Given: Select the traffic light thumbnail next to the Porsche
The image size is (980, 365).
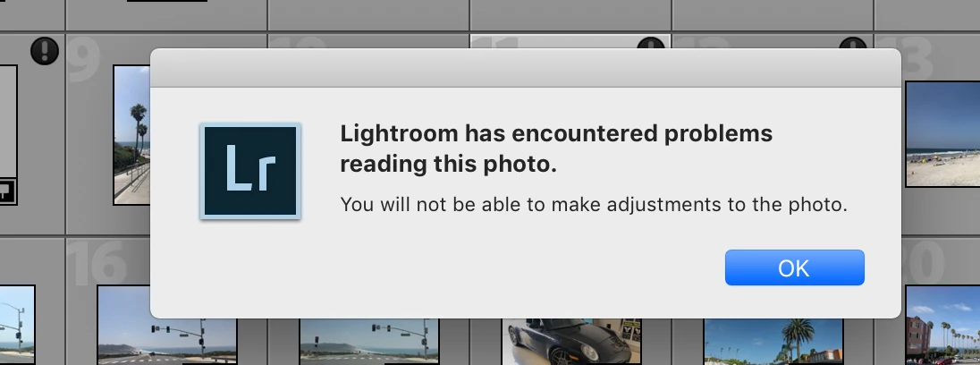Looking at the screenshot, I should [368, 341].
